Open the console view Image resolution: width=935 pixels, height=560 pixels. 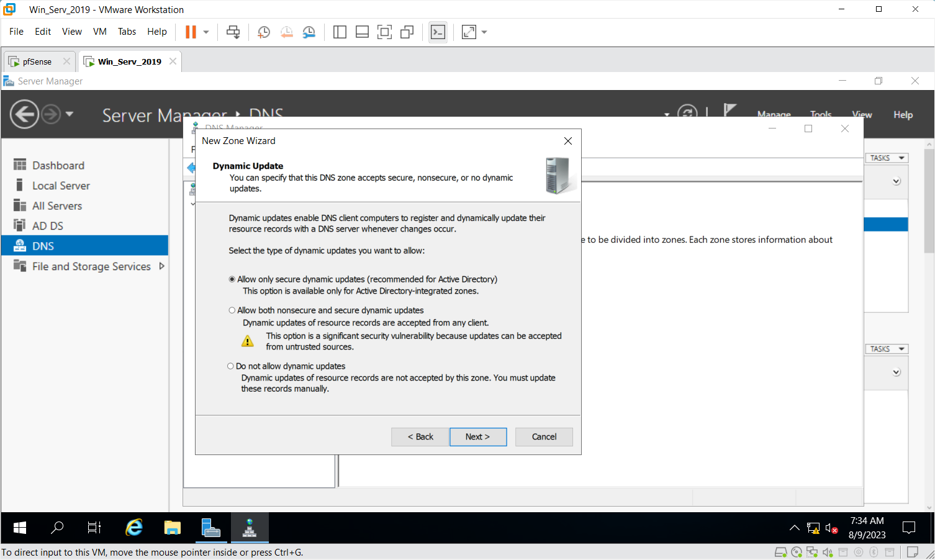point(438,32)
